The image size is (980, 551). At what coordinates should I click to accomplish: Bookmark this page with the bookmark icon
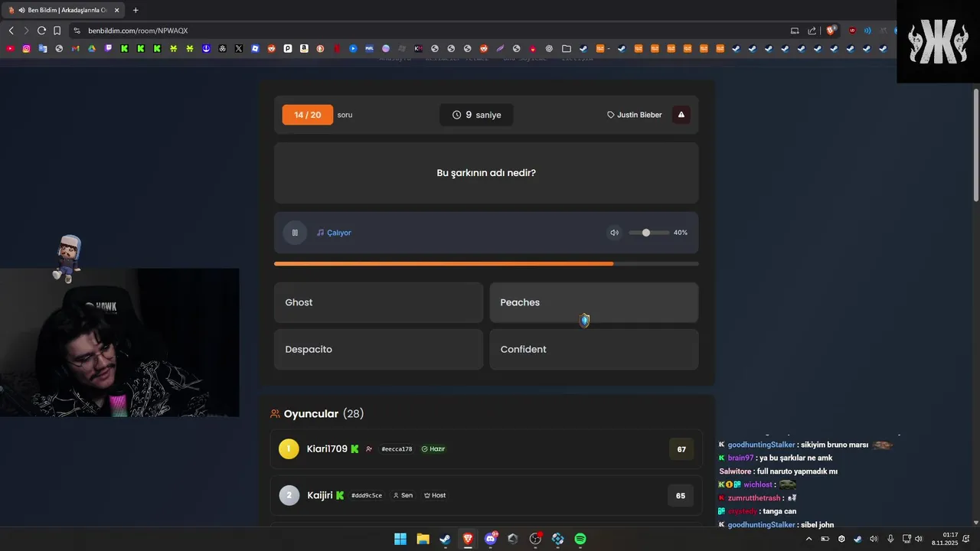(57, 31)
